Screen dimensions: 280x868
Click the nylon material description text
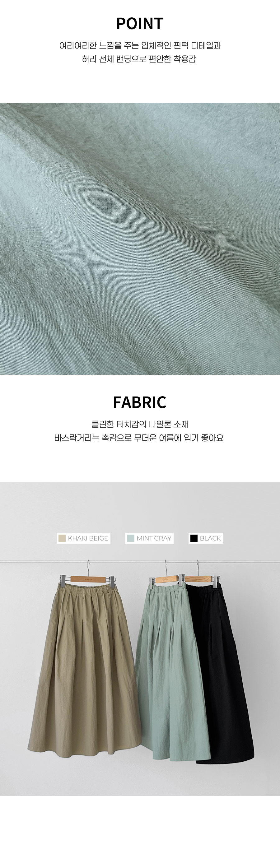pos(140,424)
